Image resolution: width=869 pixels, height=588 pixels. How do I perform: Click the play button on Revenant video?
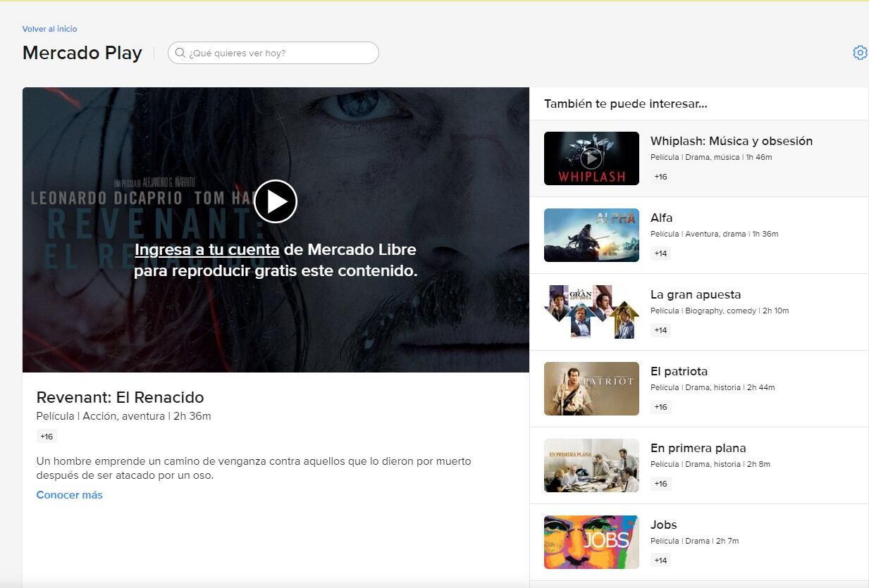click(x=275, y=201)
